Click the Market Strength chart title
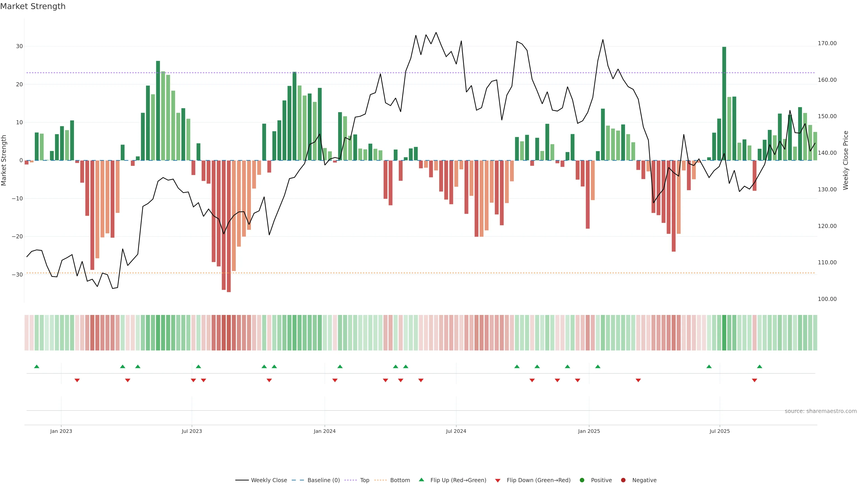 tap(33, 6)
